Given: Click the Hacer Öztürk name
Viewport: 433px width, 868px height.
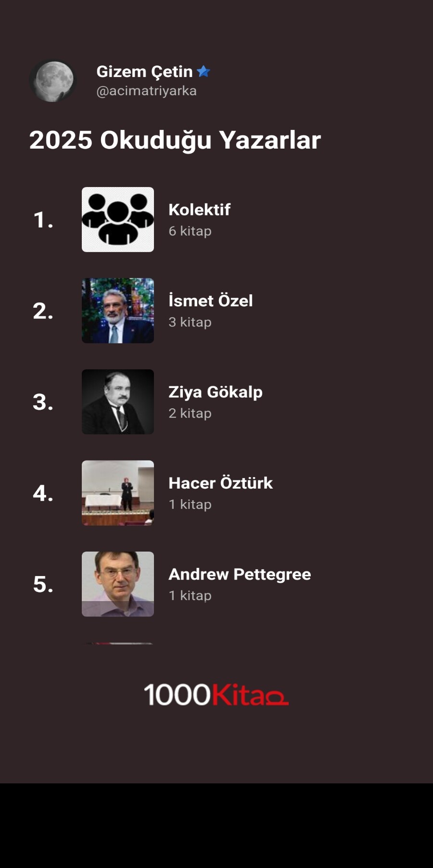Looking at the screenshot, I should [x=220, y=483].
